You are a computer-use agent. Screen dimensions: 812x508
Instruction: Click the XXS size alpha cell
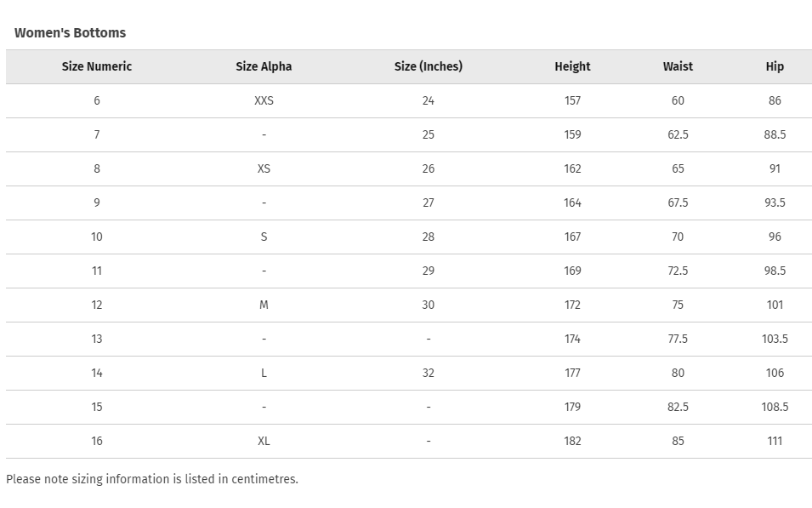click(264, 100)
